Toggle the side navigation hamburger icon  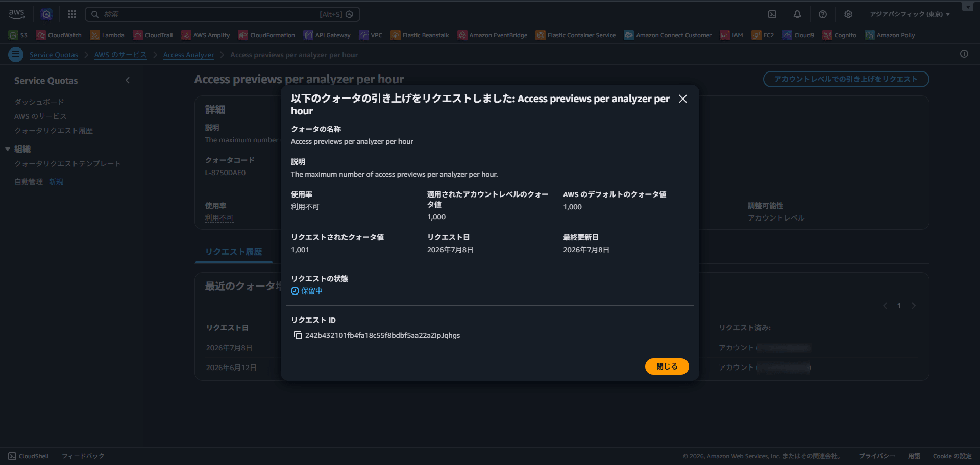click(16, 54)
